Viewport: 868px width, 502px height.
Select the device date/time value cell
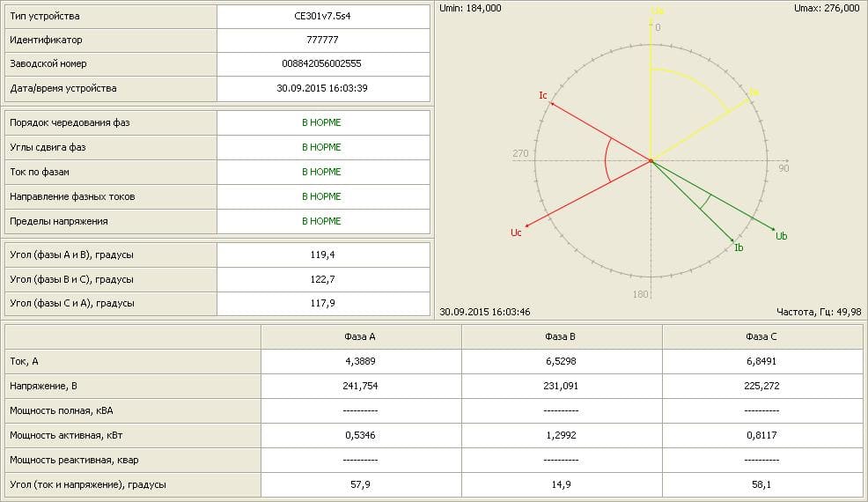(x=322, y=88)
